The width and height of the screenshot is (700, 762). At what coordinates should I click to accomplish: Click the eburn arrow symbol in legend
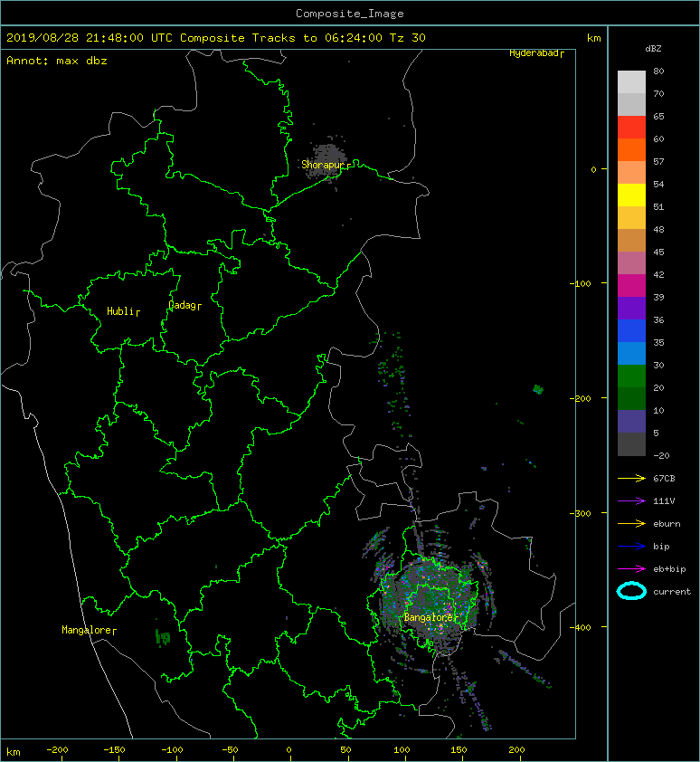(631, 523)
